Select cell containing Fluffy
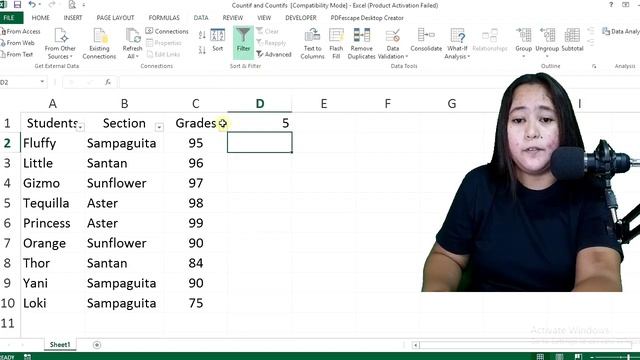 [x=52, y=143]
